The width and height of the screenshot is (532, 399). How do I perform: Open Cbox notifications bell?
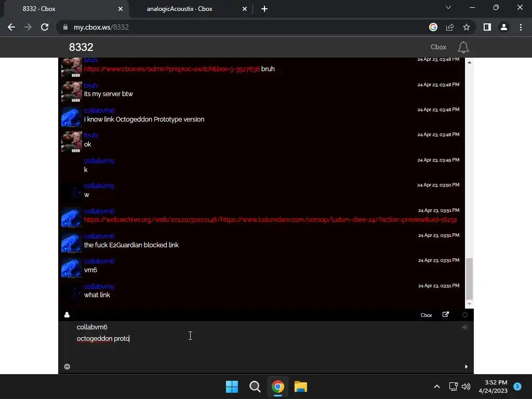[463, 47]
